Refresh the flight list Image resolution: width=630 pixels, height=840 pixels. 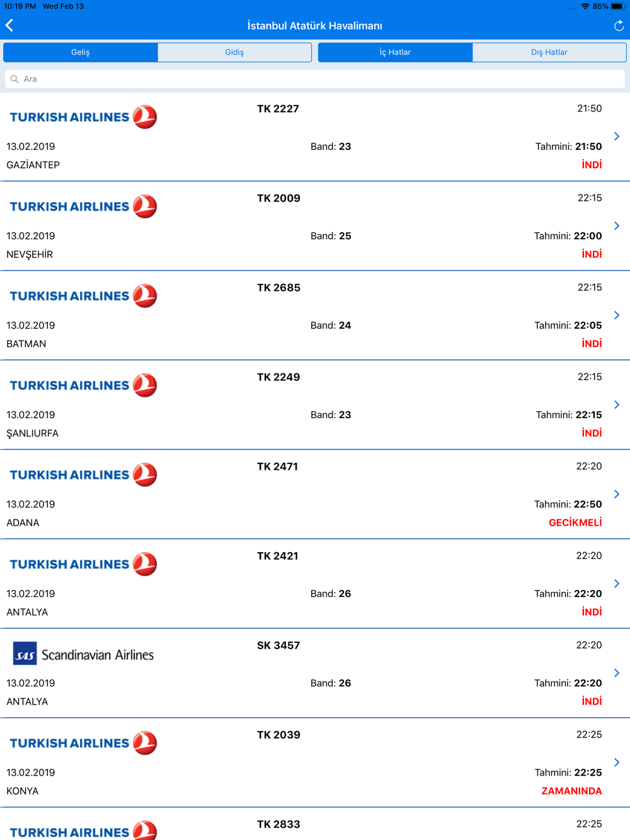(619, 26)
